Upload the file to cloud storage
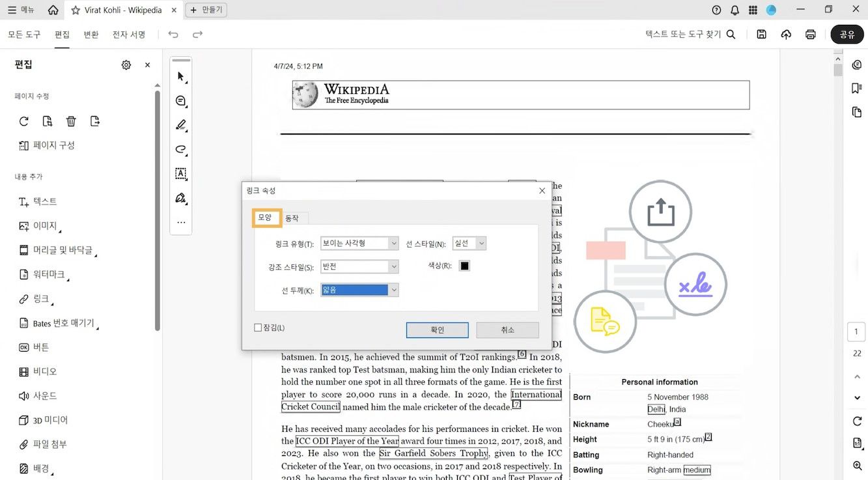This screenshot has width=868, height=480. 786,35
